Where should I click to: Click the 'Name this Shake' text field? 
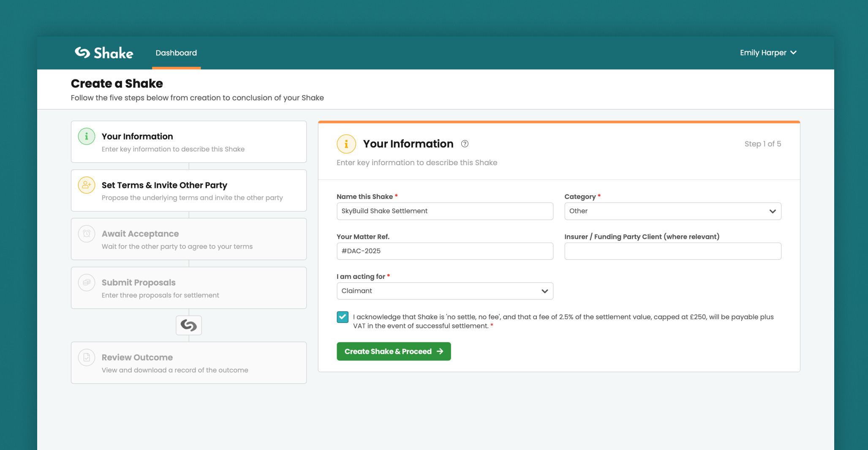point(445,211)
